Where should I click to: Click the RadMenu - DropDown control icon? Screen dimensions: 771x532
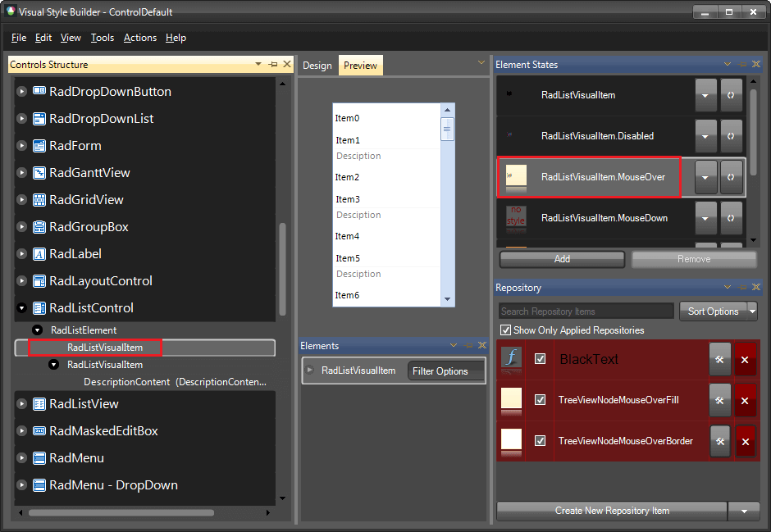point(39,484)
